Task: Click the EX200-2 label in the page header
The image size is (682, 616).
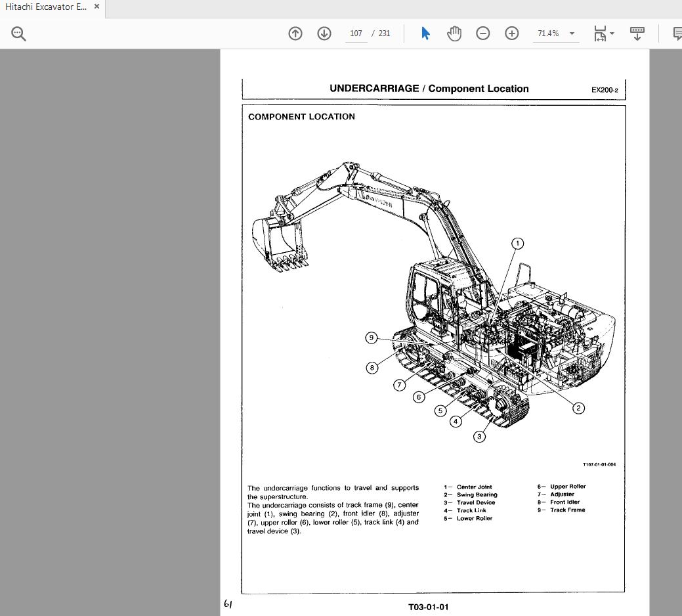Action: coord(604,89)
